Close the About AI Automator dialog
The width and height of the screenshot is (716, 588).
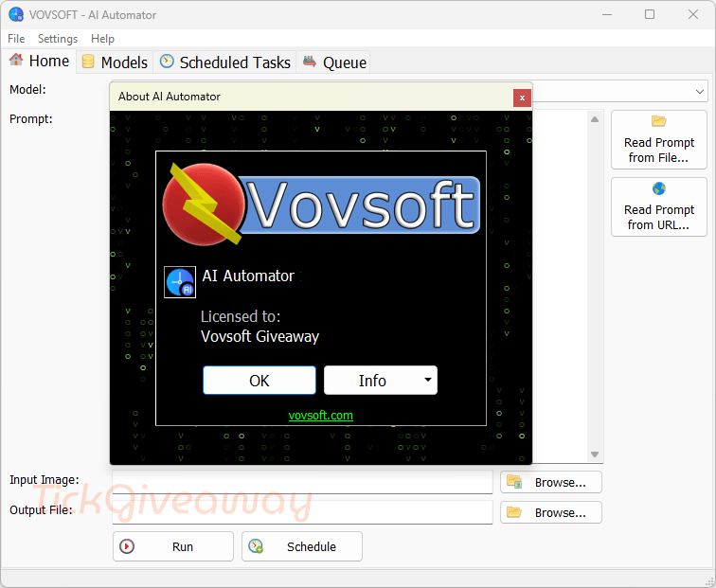point(522,98)
